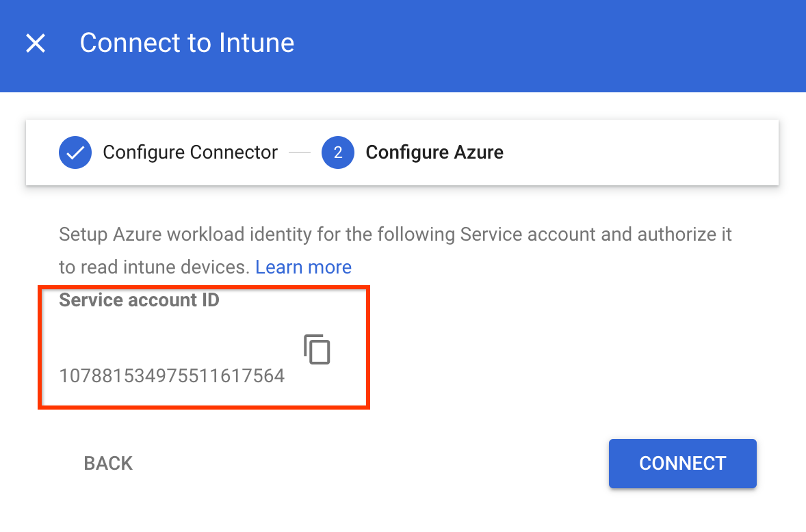Click the connector line between steps

click(300, 152)
